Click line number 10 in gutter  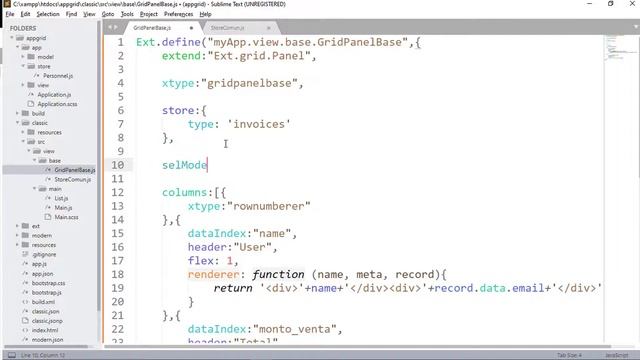click(x=118, y=165)
